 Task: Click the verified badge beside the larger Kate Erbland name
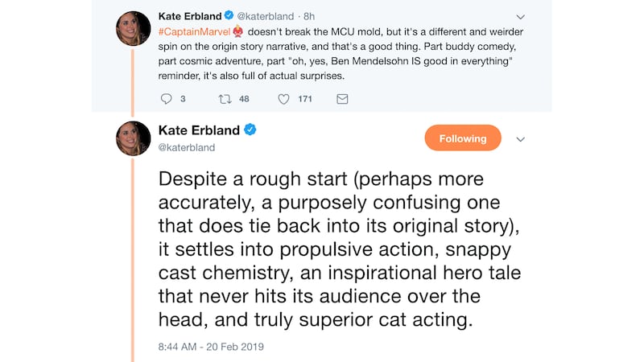pyautogui.click(x=251, y=130)
